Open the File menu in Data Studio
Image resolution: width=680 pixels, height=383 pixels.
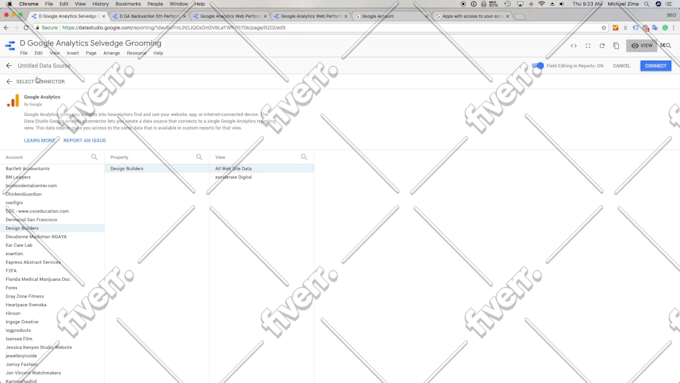[24, 53]
